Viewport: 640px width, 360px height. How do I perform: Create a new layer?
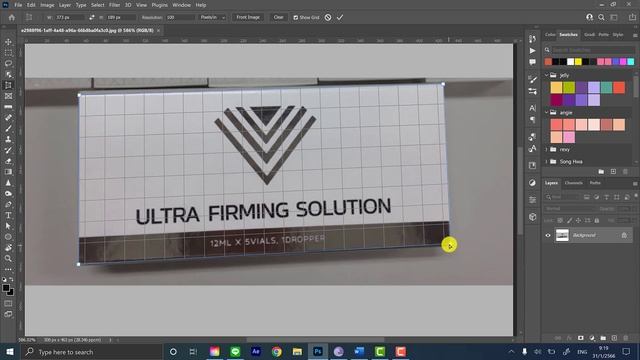pos(614,338)
